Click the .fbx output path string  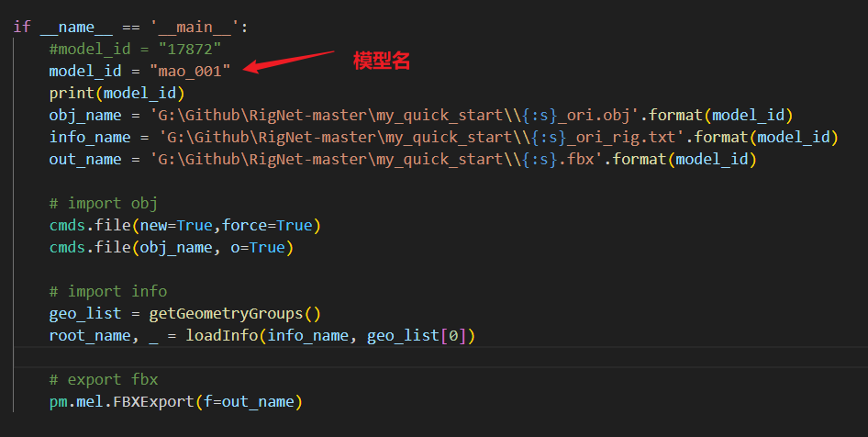[x=376, y=160]
